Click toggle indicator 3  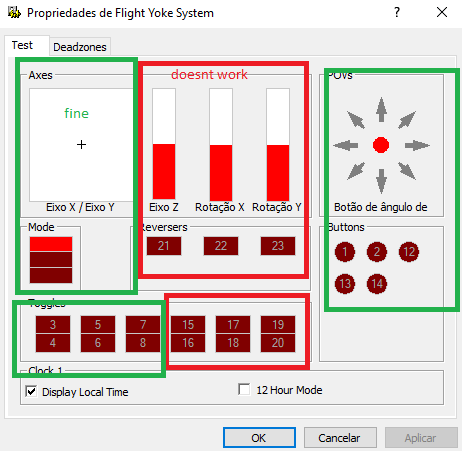coord(53,325)
